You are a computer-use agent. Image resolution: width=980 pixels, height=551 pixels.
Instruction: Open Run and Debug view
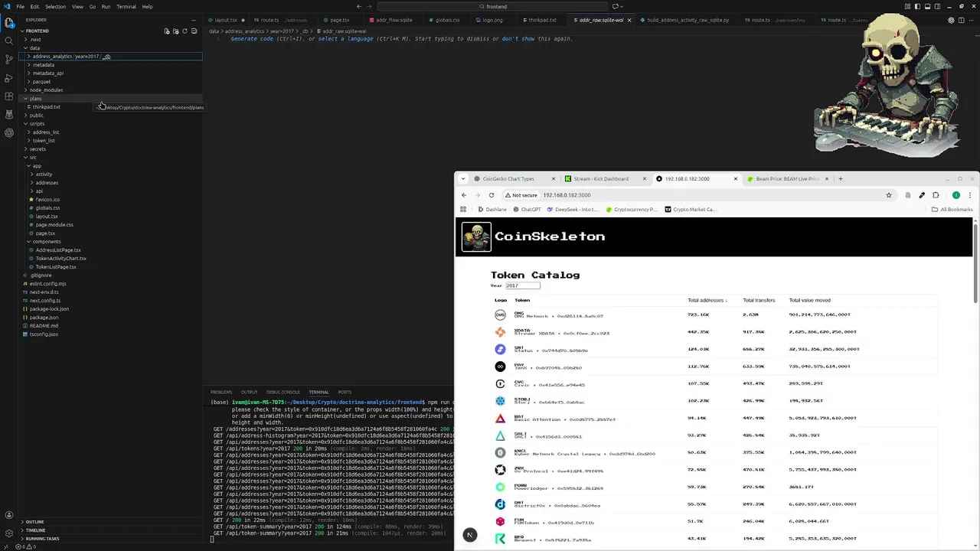[9, 77]
